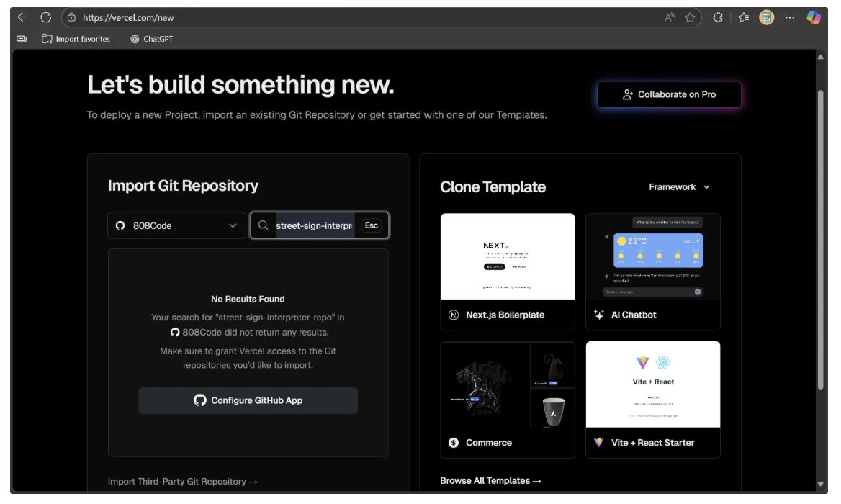841x504 pixels.
Task: Click the AI Chatbot sparkle icon
Action: point(598,315)
